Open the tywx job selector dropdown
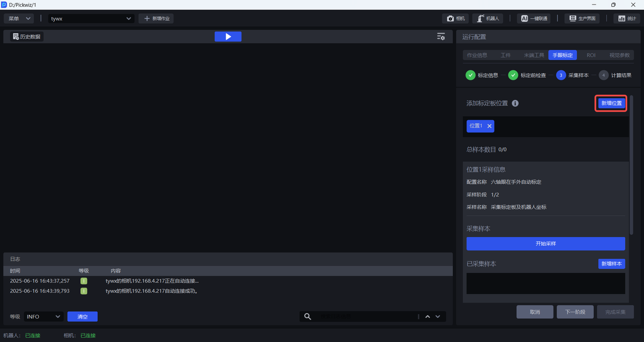 91,19
